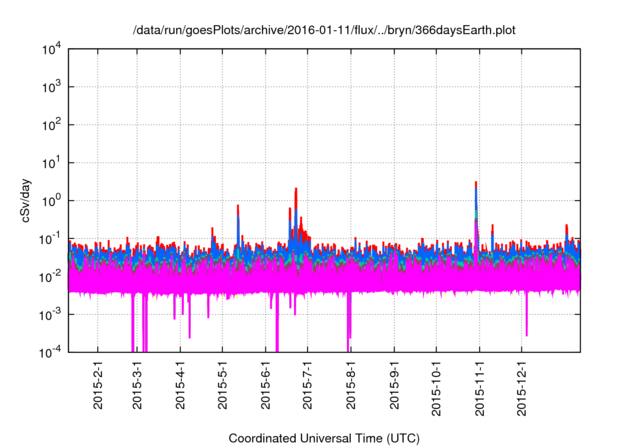Select the 2015-5-1 date tick label
This screenshot has height=448, width=640.
tap(224, 388)
